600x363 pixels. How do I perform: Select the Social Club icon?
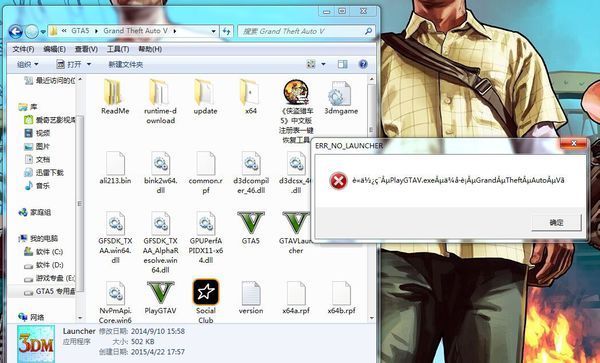[x=205, y=301]
